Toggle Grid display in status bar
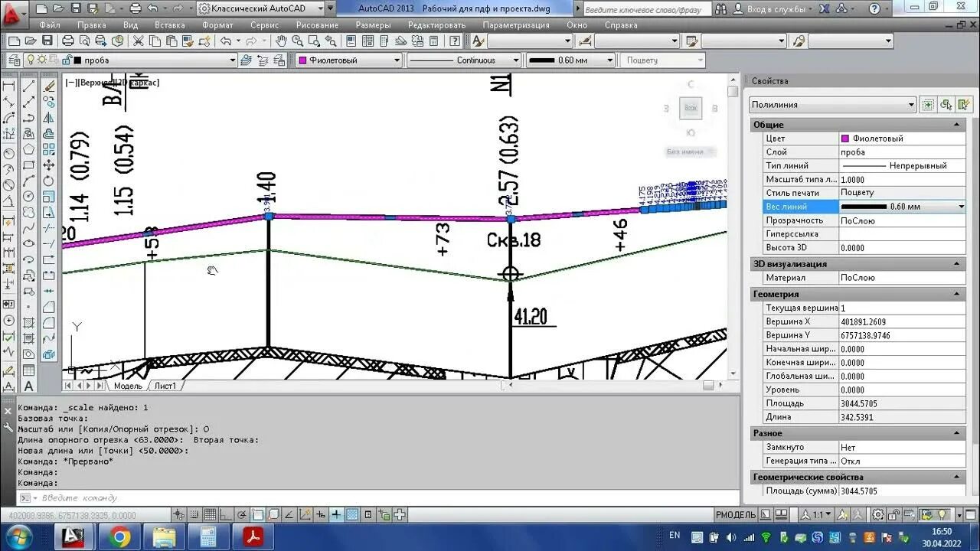 point(210,514)
